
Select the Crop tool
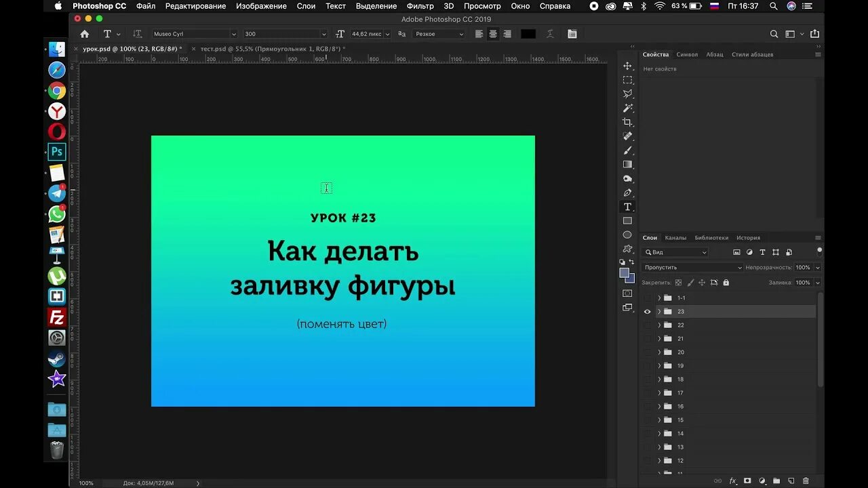tap(627, 121)
